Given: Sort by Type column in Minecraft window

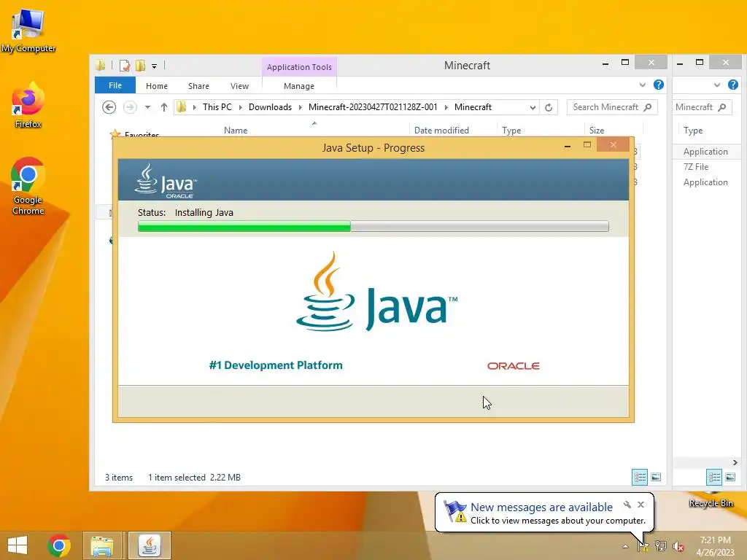Looking at the screenshot, I should (x=511, y=131).
